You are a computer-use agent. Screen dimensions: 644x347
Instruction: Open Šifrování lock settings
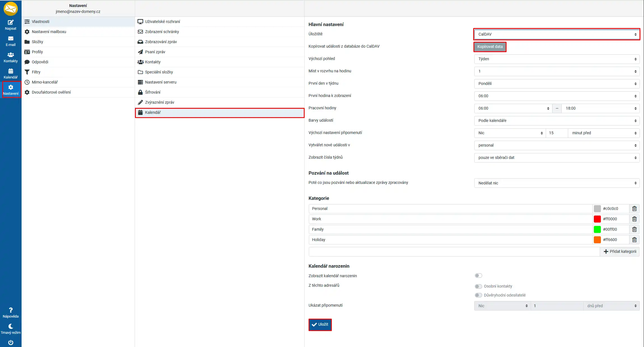coord(220,92)
